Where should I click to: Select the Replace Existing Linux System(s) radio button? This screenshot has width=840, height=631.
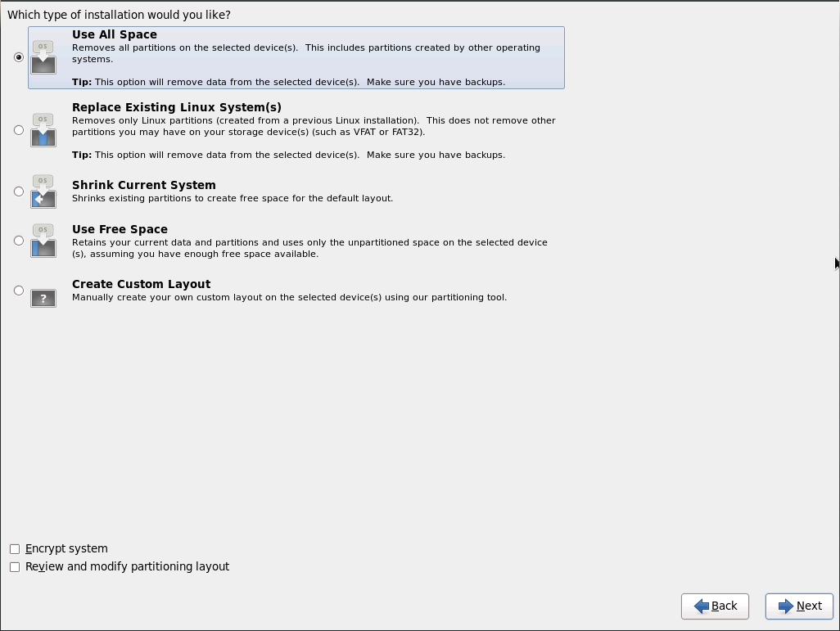click(19, 130)
